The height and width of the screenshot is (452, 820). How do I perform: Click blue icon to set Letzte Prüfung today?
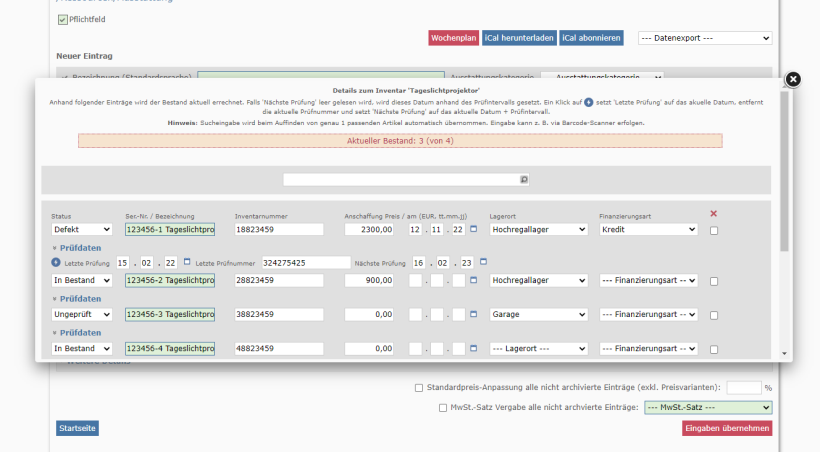pyautogui.click(x=56, y=262)
